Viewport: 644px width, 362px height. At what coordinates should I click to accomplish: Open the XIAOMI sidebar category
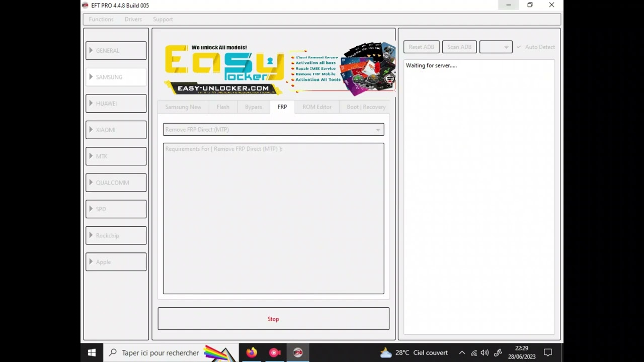116,130
